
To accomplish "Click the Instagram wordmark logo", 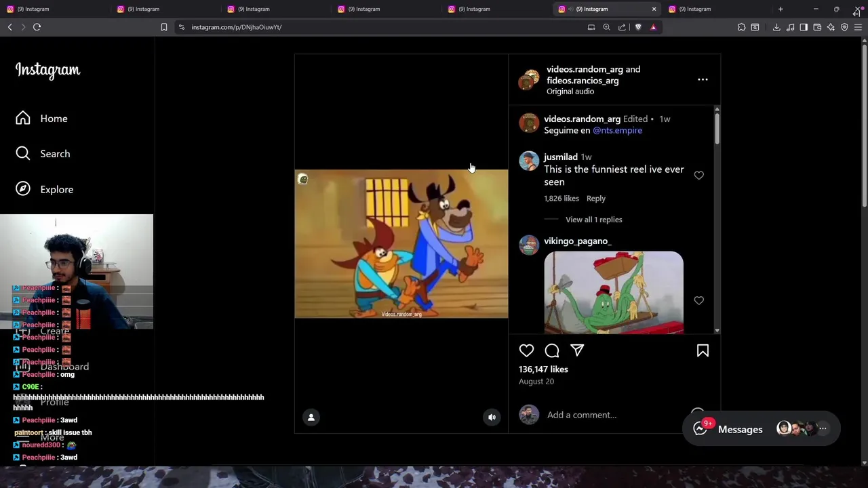I will [47, 70].
